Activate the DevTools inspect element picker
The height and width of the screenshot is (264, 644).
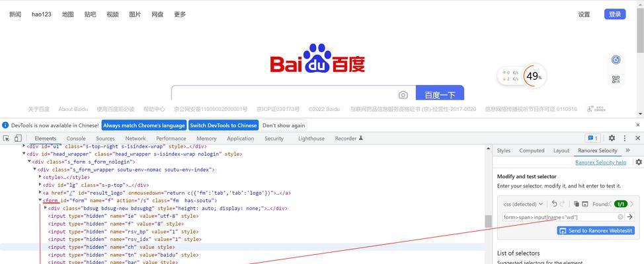pyautogui.click(x=6, y=138)
